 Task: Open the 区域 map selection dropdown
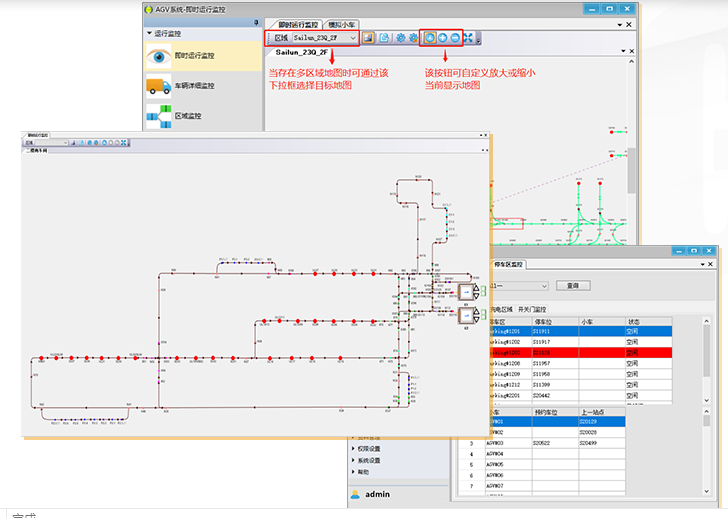(353, 38)
